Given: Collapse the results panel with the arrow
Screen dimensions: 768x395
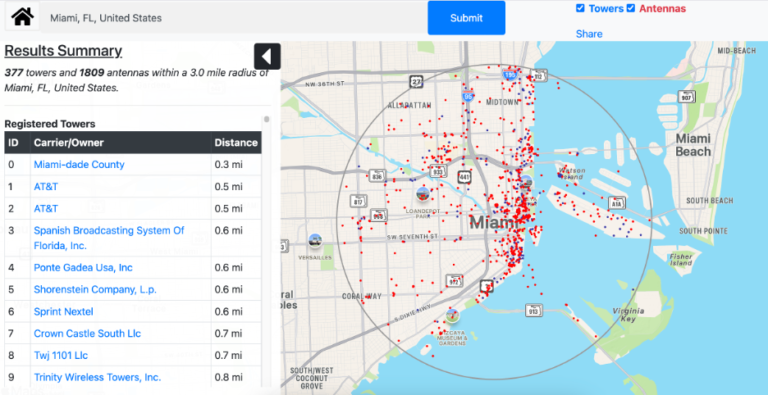Looking at the screenshot, I should (x=267, y=56).
